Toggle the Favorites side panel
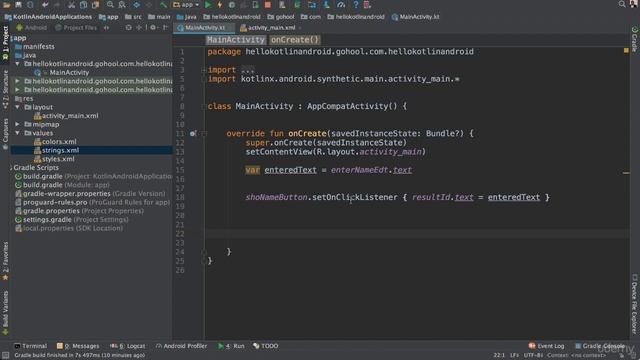Screen dimensions: 640x360 tap(5, 261)
